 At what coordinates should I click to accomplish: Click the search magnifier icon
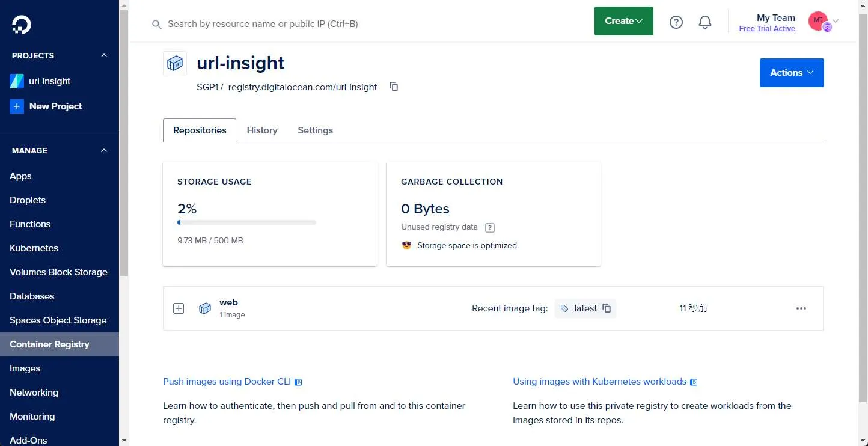click(156, 24)
